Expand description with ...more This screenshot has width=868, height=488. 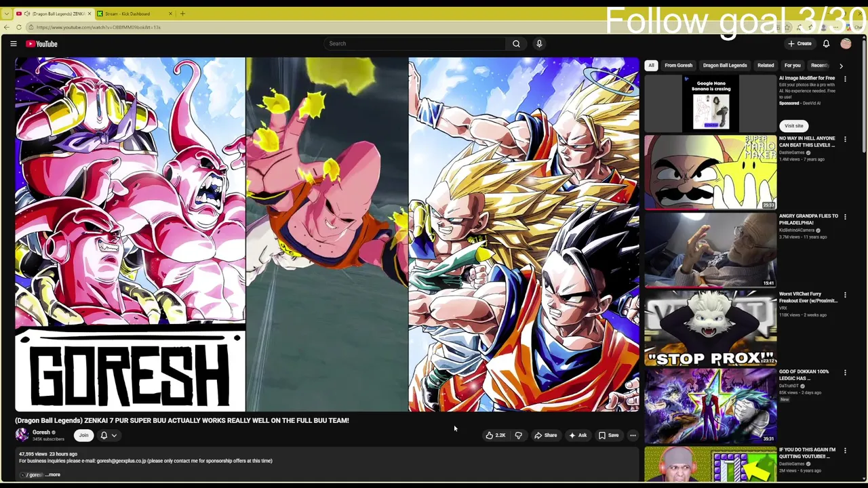click(53, 474)
